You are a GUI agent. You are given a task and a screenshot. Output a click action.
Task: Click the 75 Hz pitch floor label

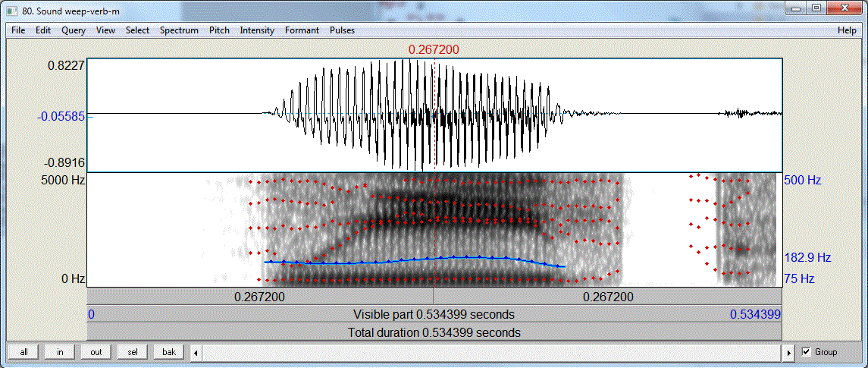[x=798, y=278]
